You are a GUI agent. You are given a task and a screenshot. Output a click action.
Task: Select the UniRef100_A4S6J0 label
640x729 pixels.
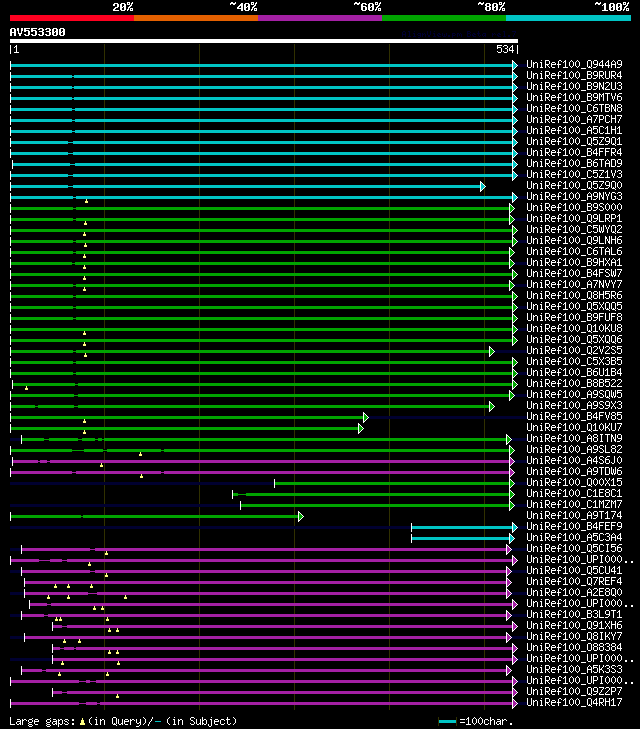pyautogui.click(x=574, y=461)
